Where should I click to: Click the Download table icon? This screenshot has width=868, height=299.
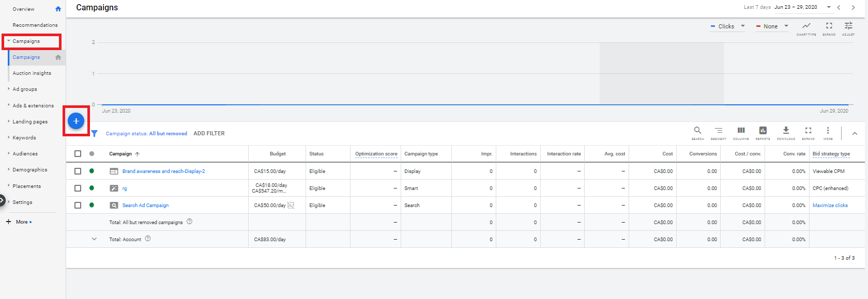pyautogui.click(x=786, y=133)
